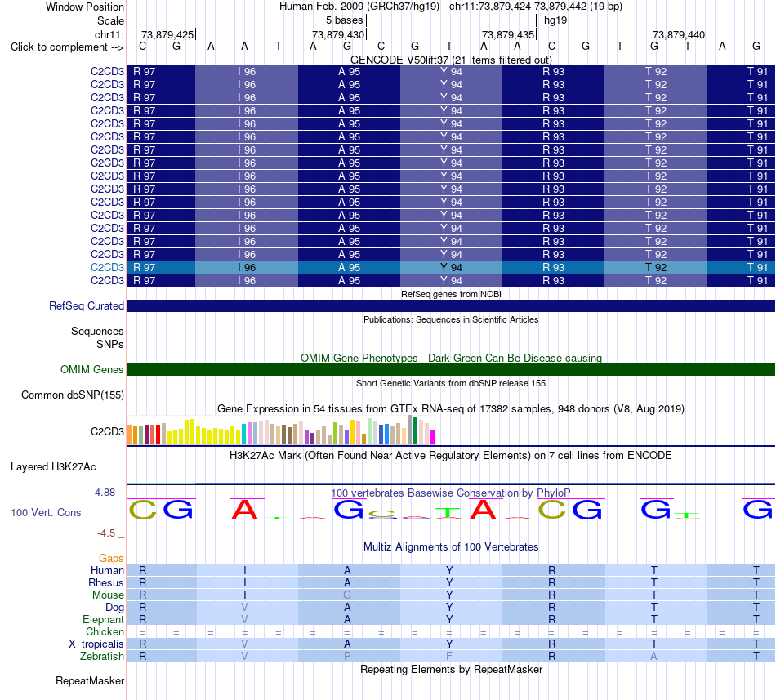Viewport: 776px width, 700px height.
Task: Click 'Short Genetic Variants from dbSNP release 155'
Action: click(x=451, y=383)
